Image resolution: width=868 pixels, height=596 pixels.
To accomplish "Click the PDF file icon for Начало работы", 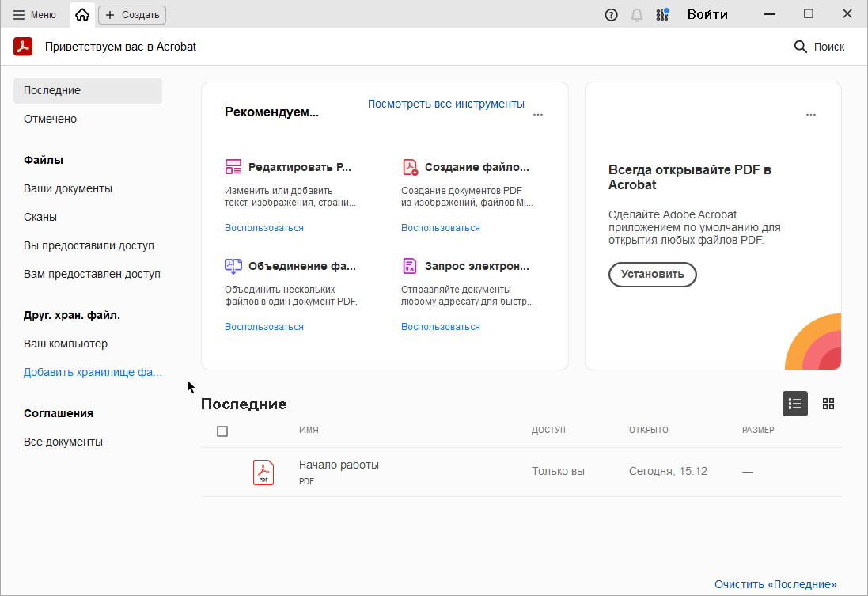I will click(x=263, y=473).
